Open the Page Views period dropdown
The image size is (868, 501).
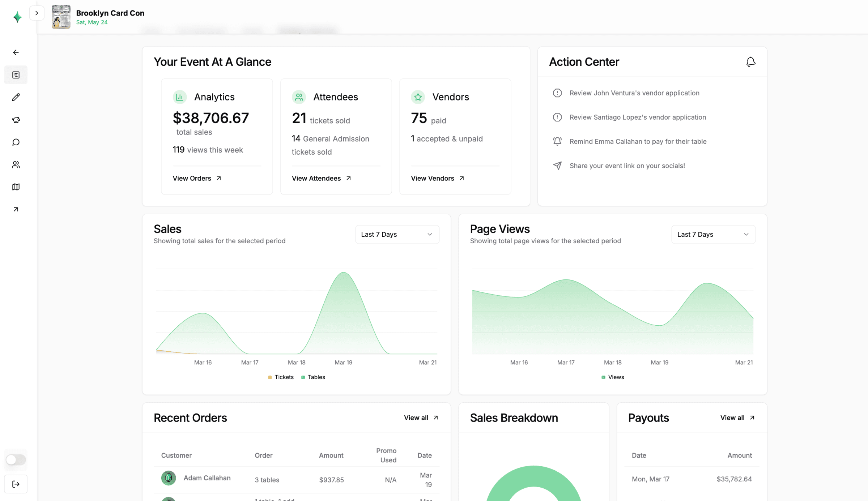tap(713, 234)
